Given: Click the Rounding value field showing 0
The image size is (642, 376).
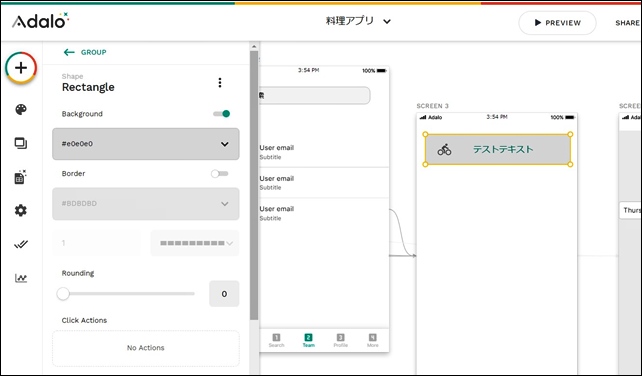Looking at the screenshot, I should [224, 294].
